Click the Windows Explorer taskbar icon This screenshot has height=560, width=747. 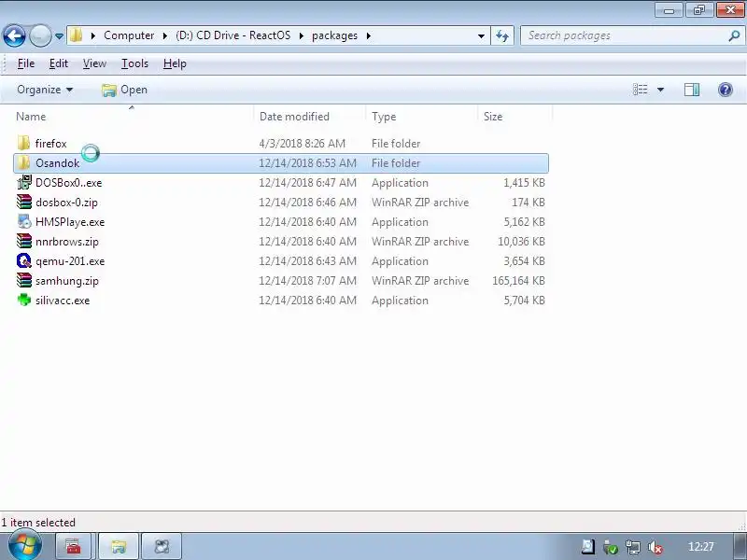pyautogui.click(x=119, y=546)
